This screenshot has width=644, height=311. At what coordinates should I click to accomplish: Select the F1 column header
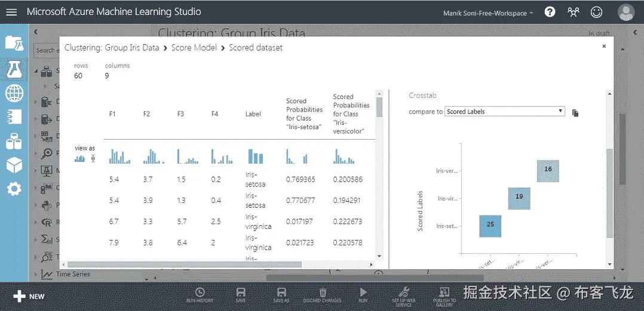tap(112, 114)
